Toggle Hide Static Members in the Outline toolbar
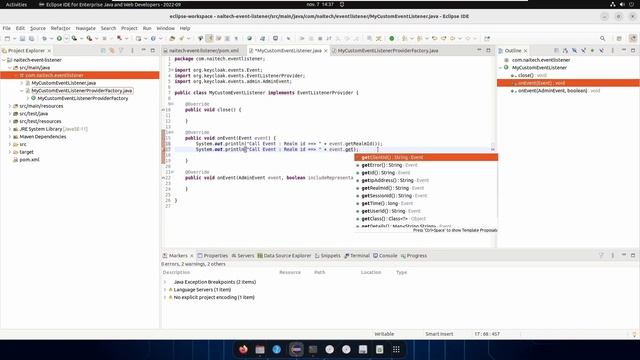Image resolution: width=640 pixels, height=360 pixels. [583, 51]
